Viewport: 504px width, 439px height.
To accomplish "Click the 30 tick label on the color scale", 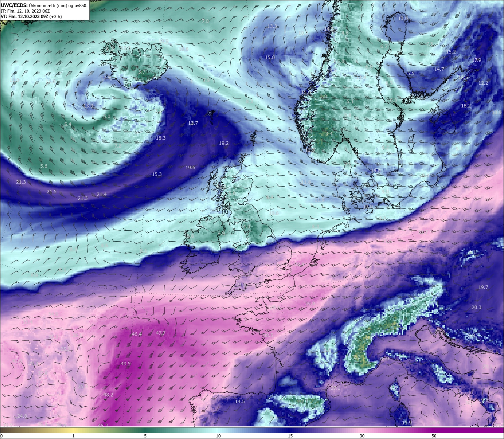I will [x=362, y=436].
